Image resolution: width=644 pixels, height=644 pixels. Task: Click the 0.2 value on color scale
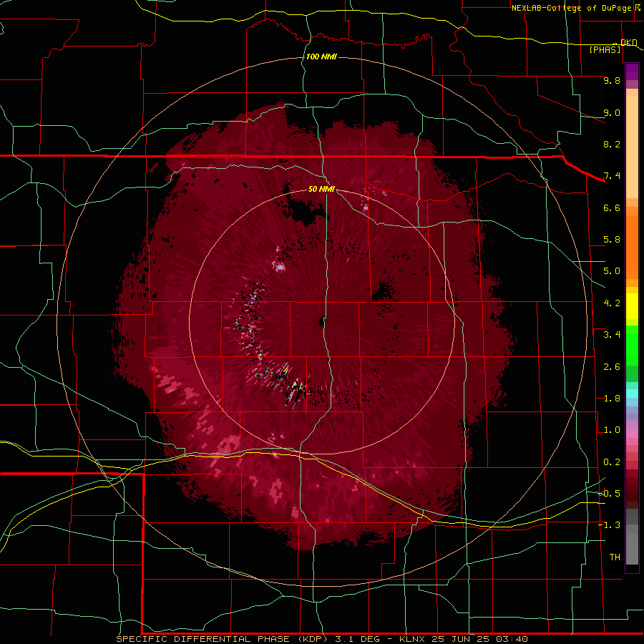tap(612, 462)
